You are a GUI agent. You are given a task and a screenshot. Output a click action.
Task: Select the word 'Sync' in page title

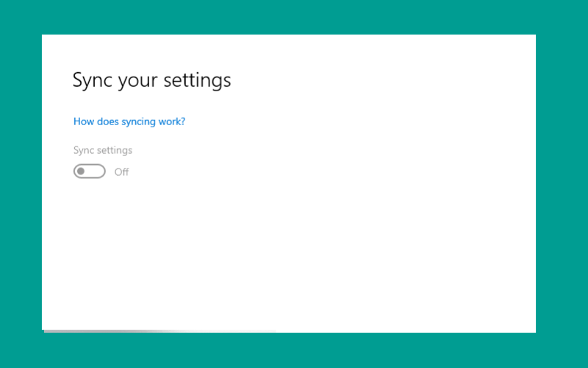(93, 80)
